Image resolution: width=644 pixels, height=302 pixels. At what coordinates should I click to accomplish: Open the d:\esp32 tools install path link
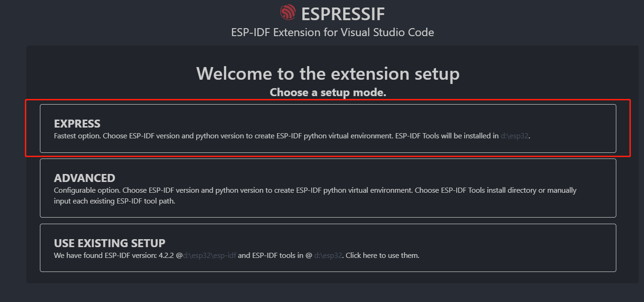click(515, 136)
